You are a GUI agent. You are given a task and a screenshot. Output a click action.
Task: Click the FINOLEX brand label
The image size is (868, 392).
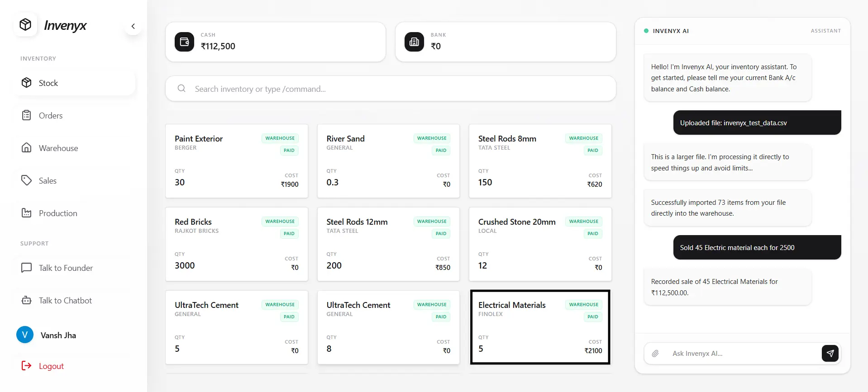click(x=491, y=314)
